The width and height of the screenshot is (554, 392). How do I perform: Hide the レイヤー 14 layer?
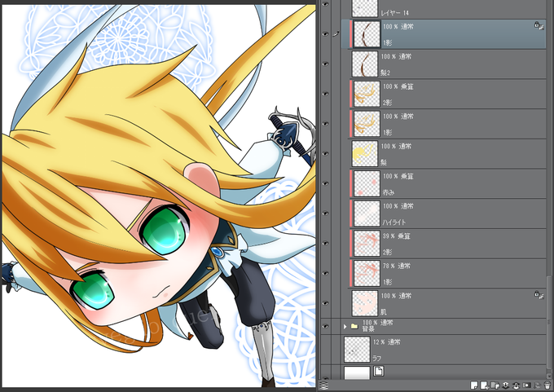[325, 4]
